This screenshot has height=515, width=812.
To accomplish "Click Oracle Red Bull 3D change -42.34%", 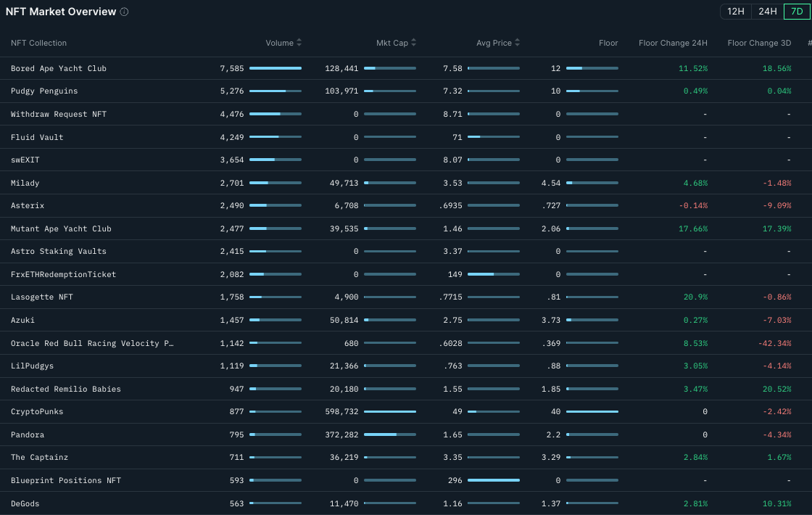I will point(775,344).
